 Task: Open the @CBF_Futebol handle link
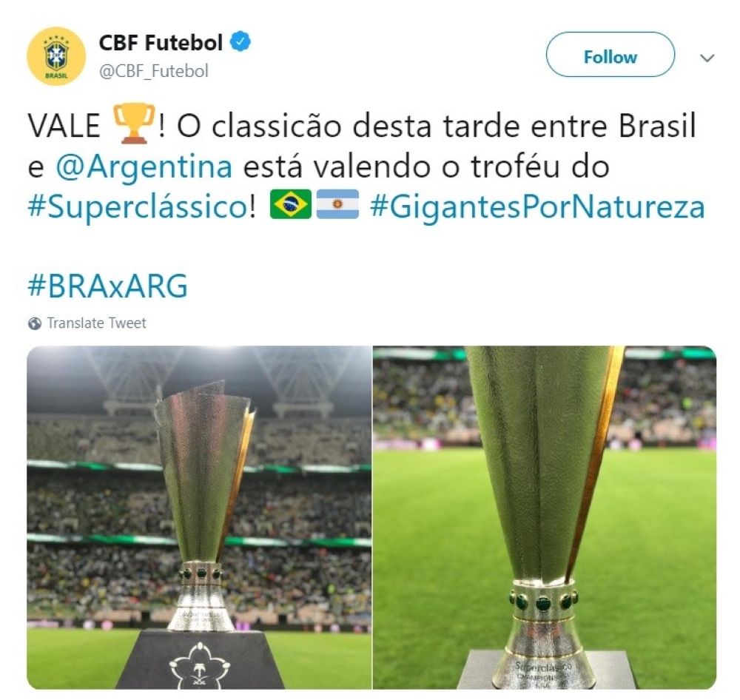click(x=153, y=71)
